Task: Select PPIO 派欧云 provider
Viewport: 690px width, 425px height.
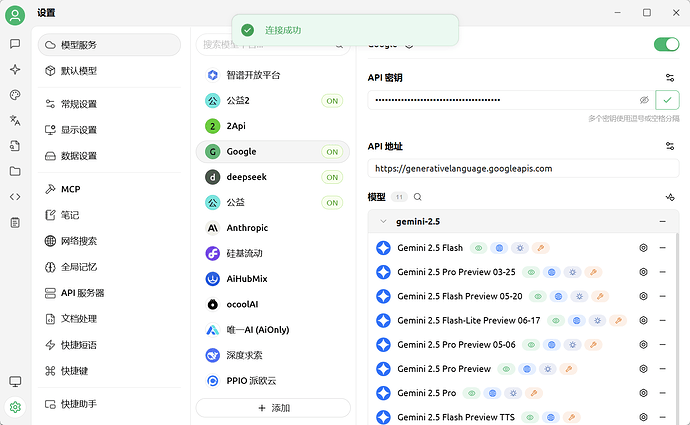Action: click(273, 381)
